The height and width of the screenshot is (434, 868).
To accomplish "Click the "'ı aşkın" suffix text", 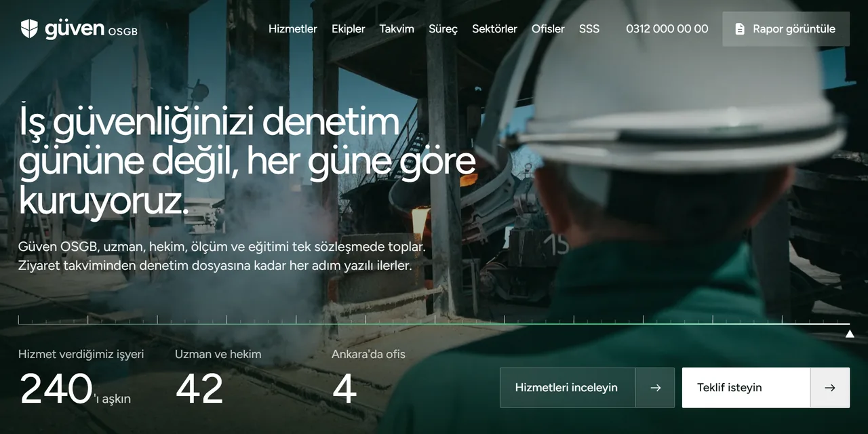I will pos(112,399).
